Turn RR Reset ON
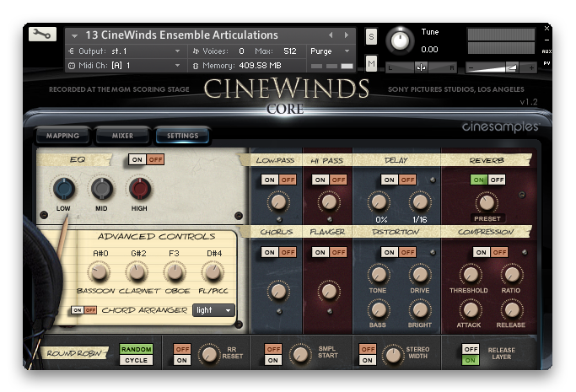Screen dimensions: 576x392 pos(182,361)
